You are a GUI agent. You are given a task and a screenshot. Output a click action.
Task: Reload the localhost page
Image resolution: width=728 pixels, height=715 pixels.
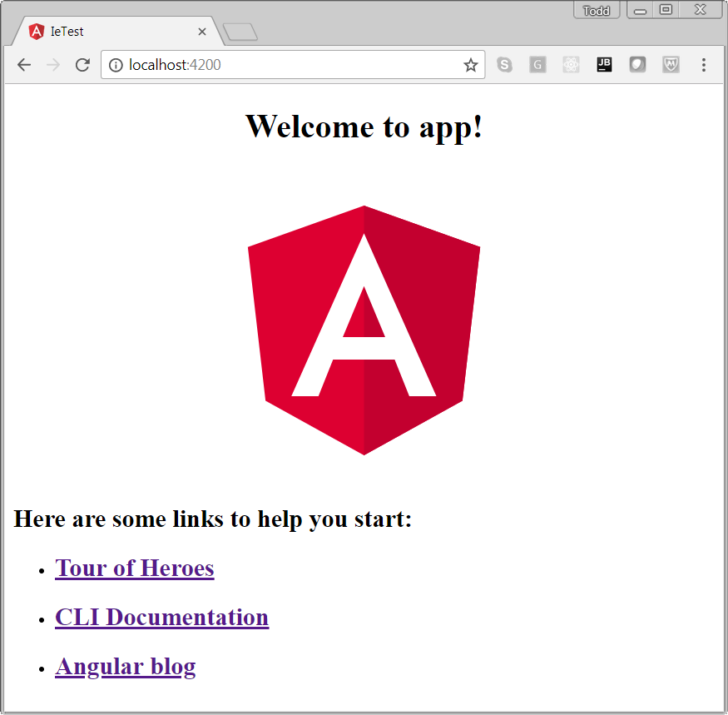point(82,65)
